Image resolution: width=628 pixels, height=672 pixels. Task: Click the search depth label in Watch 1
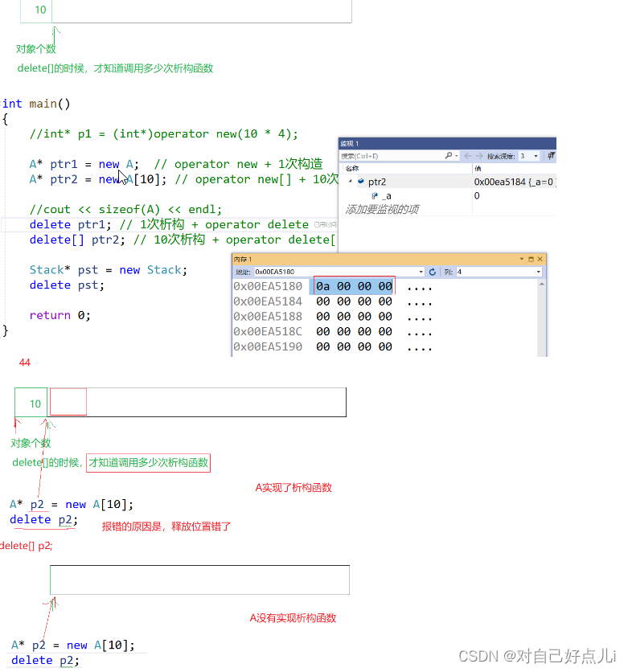click(x=501, y=156)
